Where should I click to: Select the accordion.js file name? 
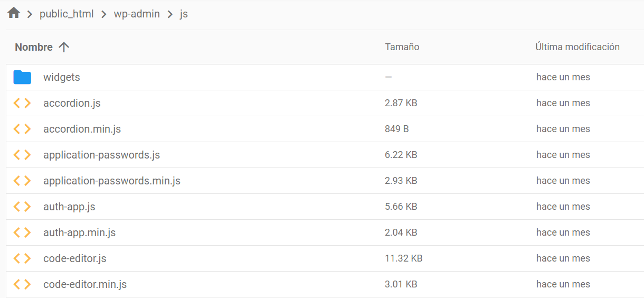pos(72,103)
